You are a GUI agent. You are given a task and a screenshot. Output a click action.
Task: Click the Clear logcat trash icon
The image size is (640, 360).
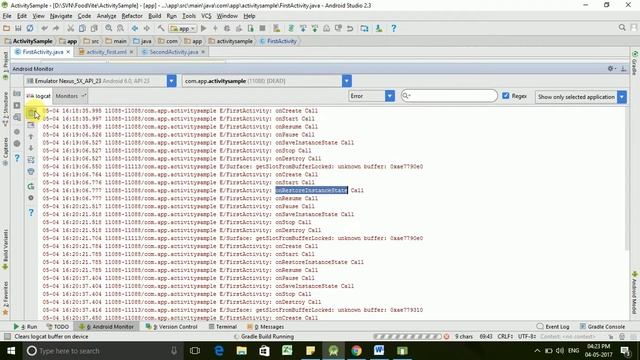click(x=31, y=113)
